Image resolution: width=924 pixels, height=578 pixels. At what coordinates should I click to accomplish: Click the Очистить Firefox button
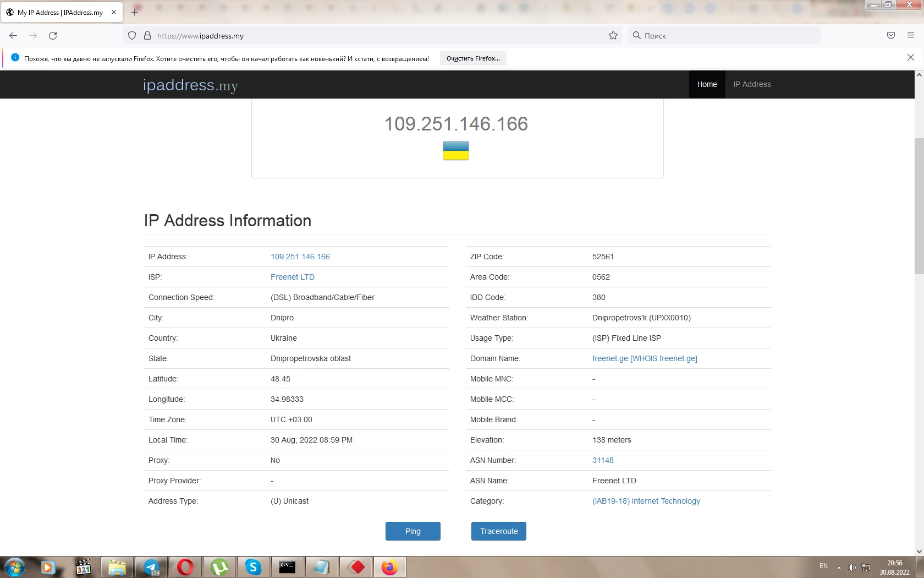[x=473, y=58]
